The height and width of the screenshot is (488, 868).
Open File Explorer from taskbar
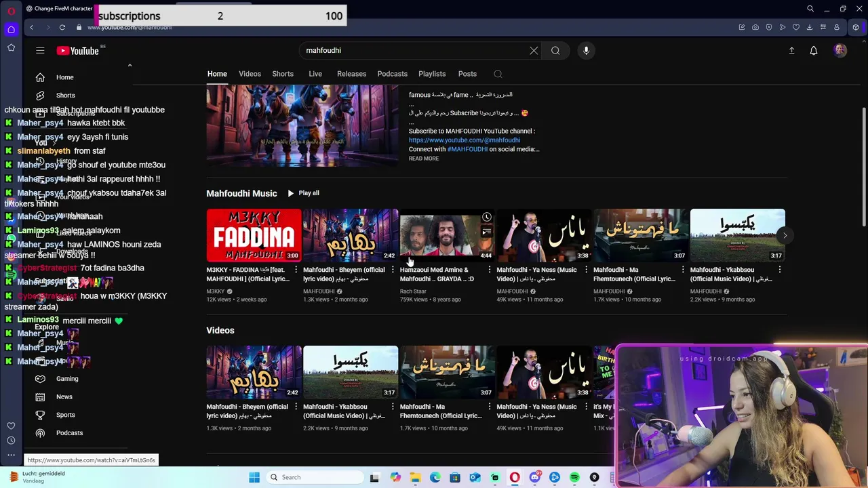[x=415, y=477]
